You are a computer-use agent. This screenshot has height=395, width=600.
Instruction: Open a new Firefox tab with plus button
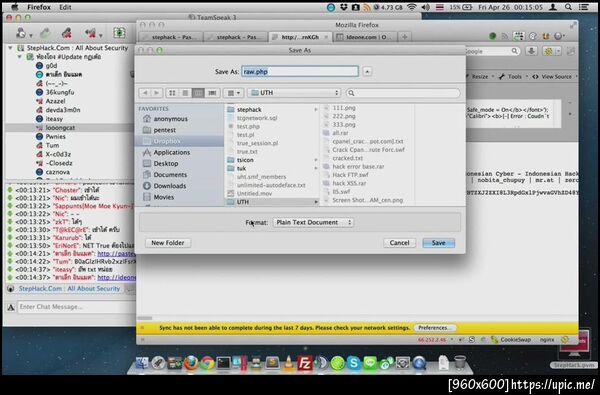tap(404, 37)
